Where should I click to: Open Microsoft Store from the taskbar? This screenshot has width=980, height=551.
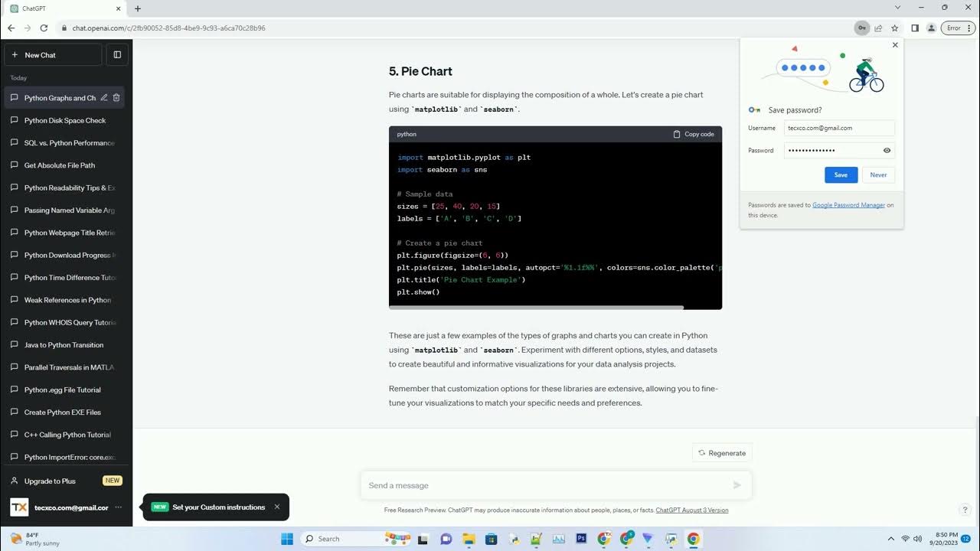(490, 539)
